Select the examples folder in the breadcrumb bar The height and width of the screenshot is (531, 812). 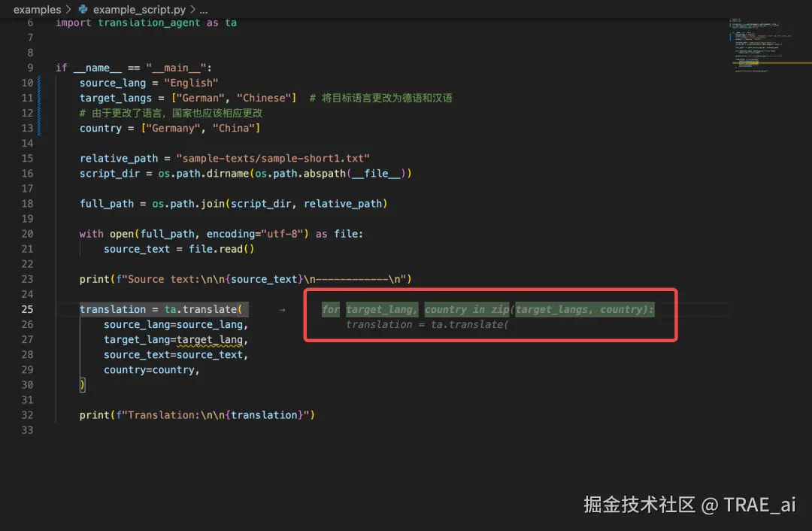tap(37, 10)
